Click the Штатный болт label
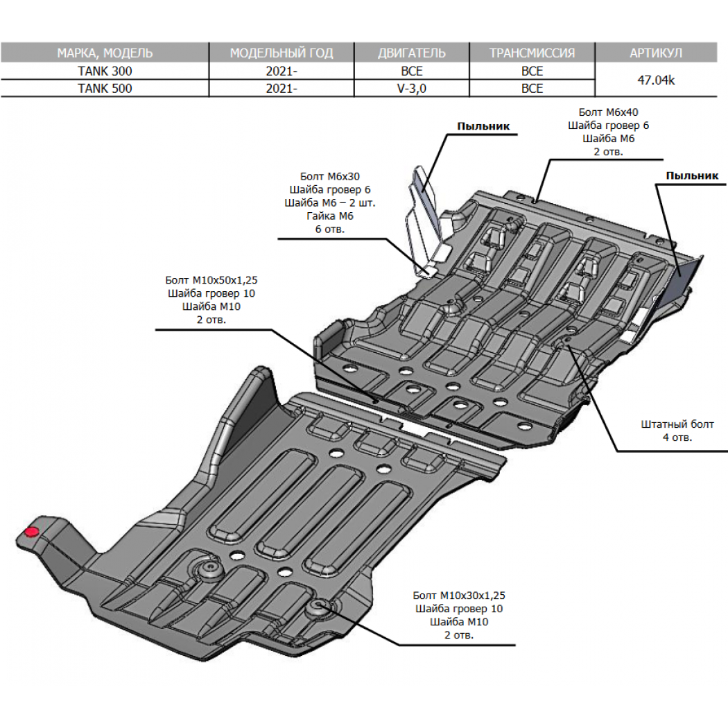Screen dimensions: 728x728 (677, 424)
